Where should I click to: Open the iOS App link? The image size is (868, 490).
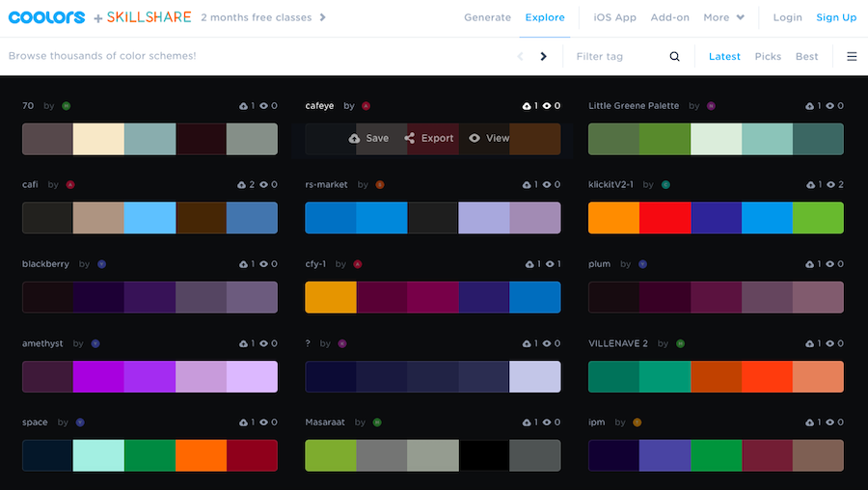tap(614, 17)
